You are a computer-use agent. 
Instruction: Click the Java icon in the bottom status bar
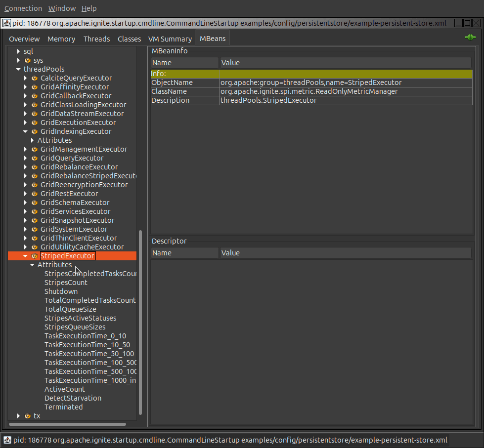(x=7, y=440)
